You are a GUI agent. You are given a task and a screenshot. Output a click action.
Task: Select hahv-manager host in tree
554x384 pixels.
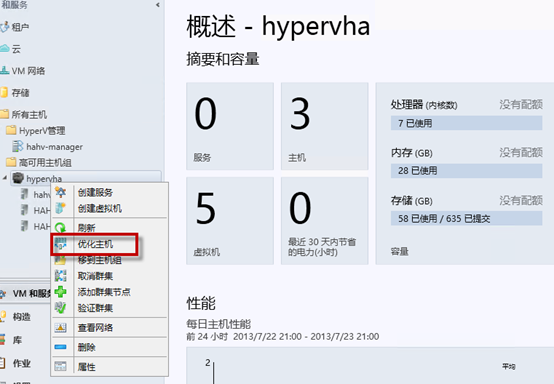pyautogui.click(x=54, y=147)
